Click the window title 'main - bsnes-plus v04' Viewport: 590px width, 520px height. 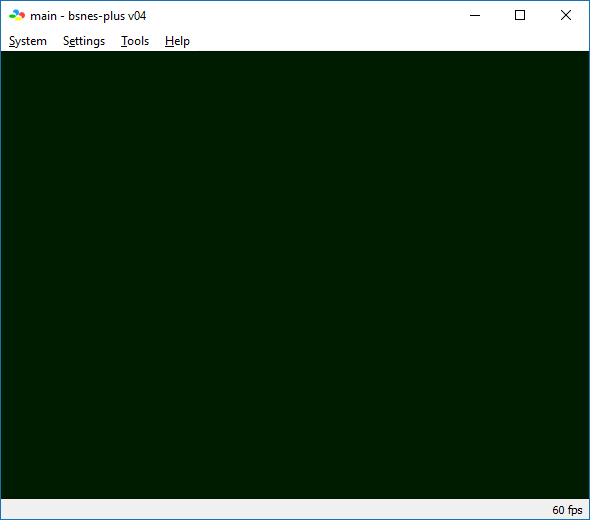[88, 16]
